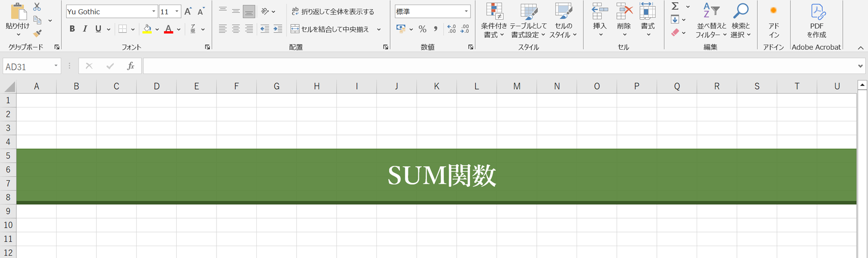Click the Increase Decimal icon

click(451, 29)
